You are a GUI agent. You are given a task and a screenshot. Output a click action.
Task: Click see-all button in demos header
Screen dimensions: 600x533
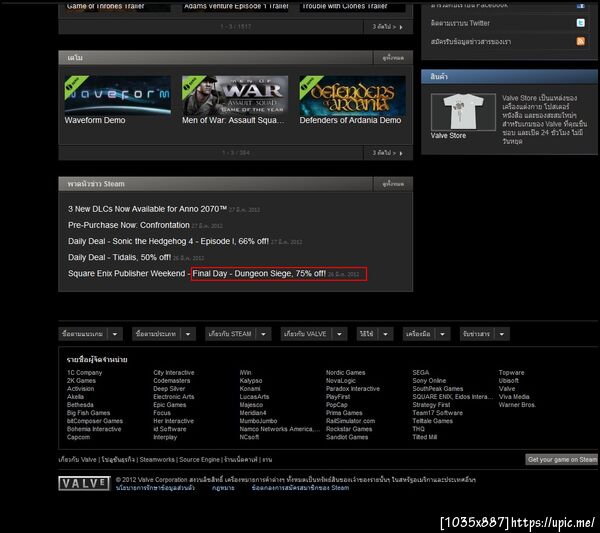(393, 58)
